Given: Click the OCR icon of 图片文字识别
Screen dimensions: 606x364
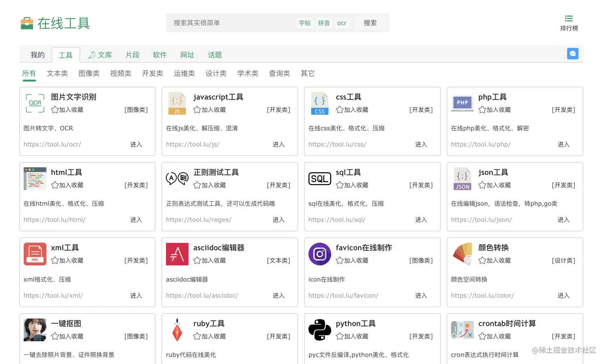Looking at the screenshot, I should coord(35,103).
